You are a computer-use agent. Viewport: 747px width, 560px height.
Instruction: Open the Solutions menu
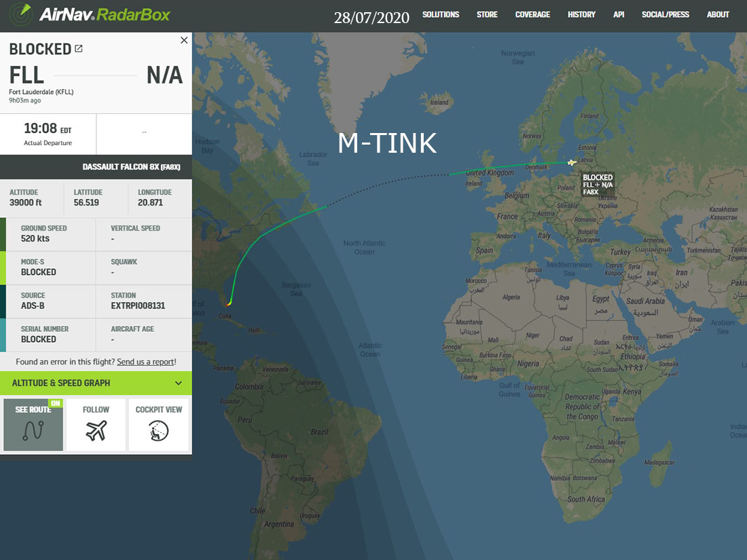pos(441,15)
